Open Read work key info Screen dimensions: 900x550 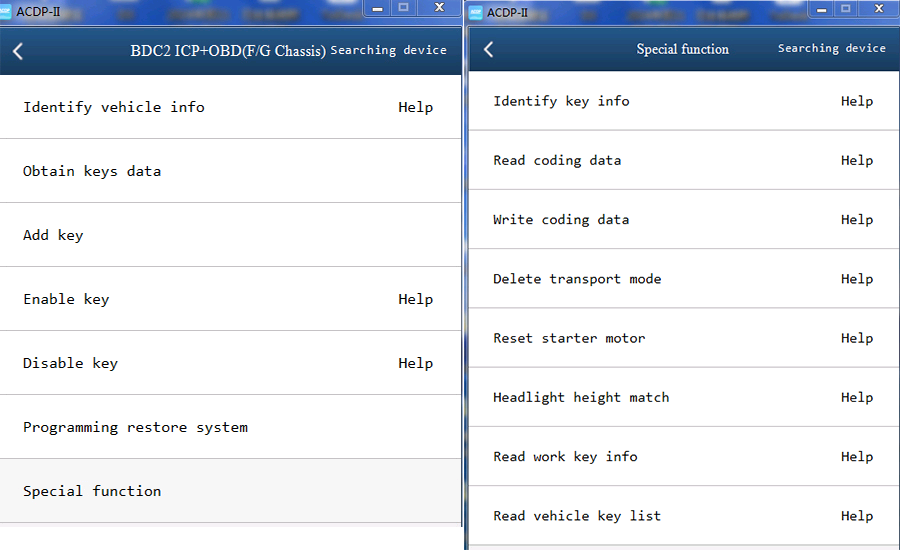pos(565,456)
